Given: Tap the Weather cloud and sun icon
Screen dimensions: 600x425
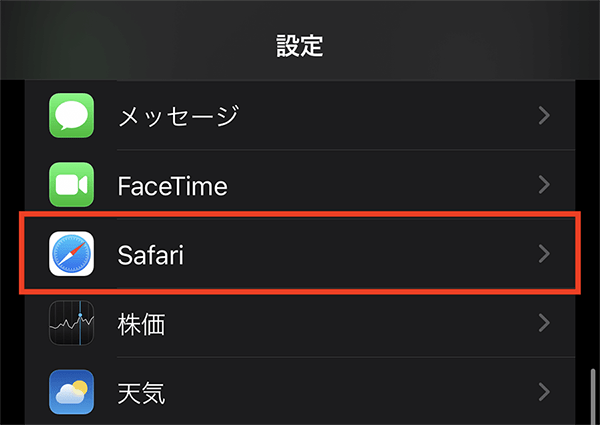Looking at the screenshot, I should point(71,392).
